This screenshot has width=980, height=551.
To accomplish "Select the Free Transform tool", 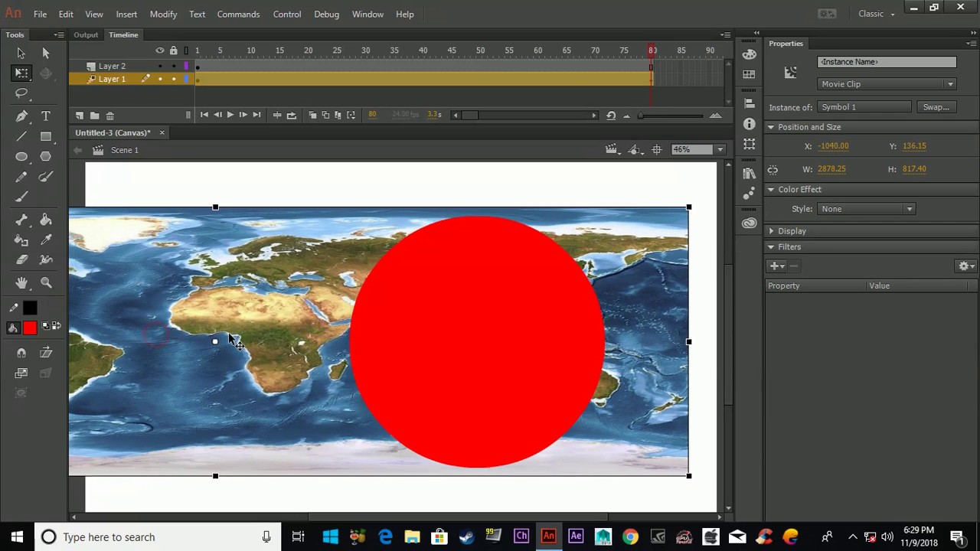I will click(21, 73).
